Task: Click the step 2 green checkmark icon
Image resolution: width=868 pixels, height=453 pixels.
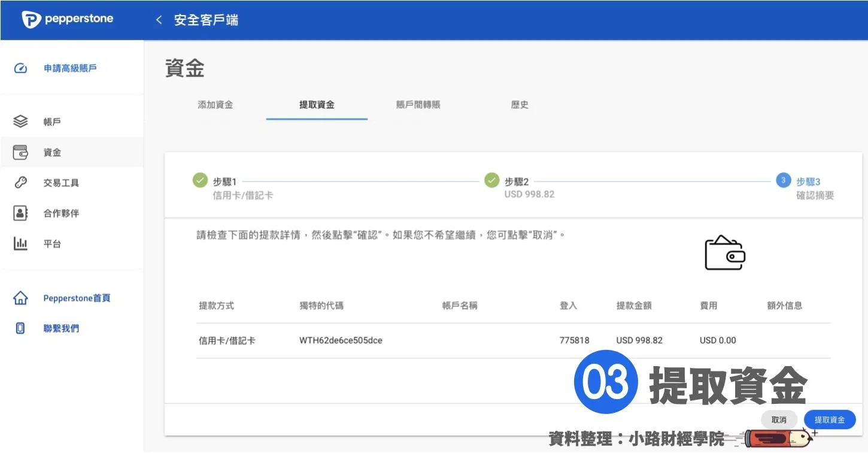Action: click(x=491, y=180)
